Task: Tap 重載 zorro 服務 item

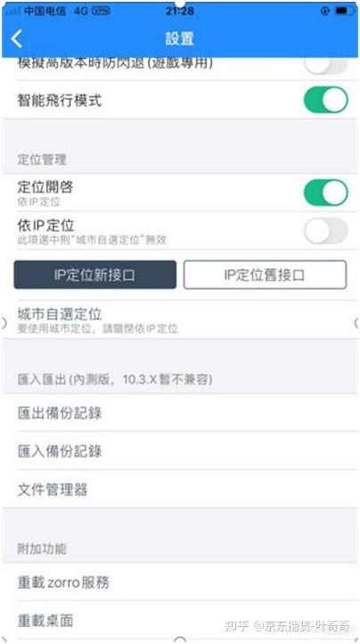Action: 180,583
